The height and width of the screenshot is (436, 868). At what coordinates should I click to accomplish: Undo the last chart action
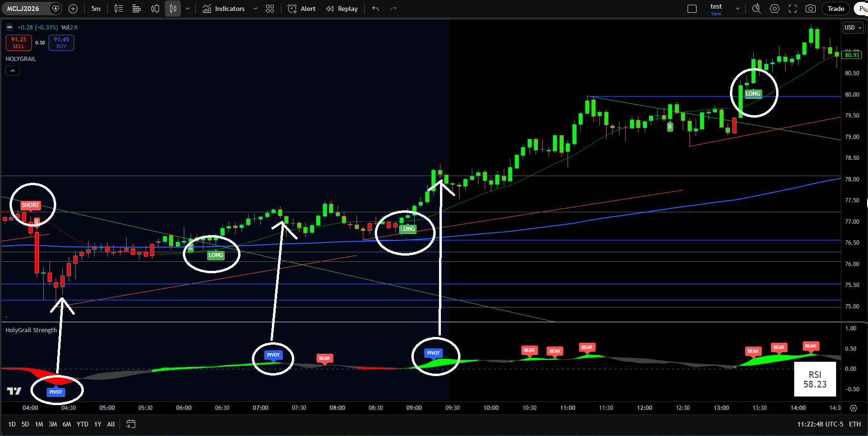click(x=375, y=9)
